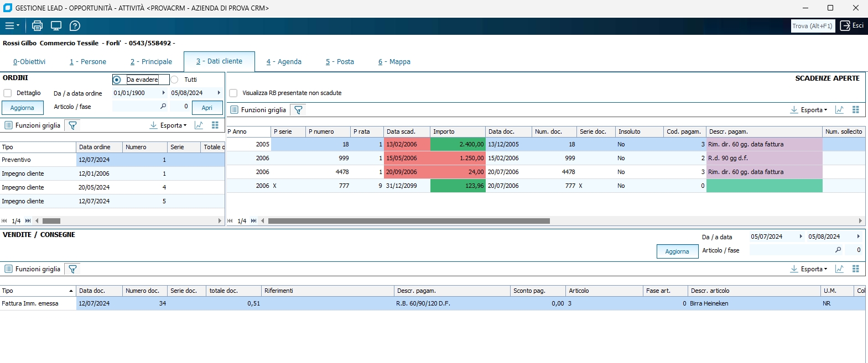Switch to the '4 - Agenda' tab

[x=284, y=62]
